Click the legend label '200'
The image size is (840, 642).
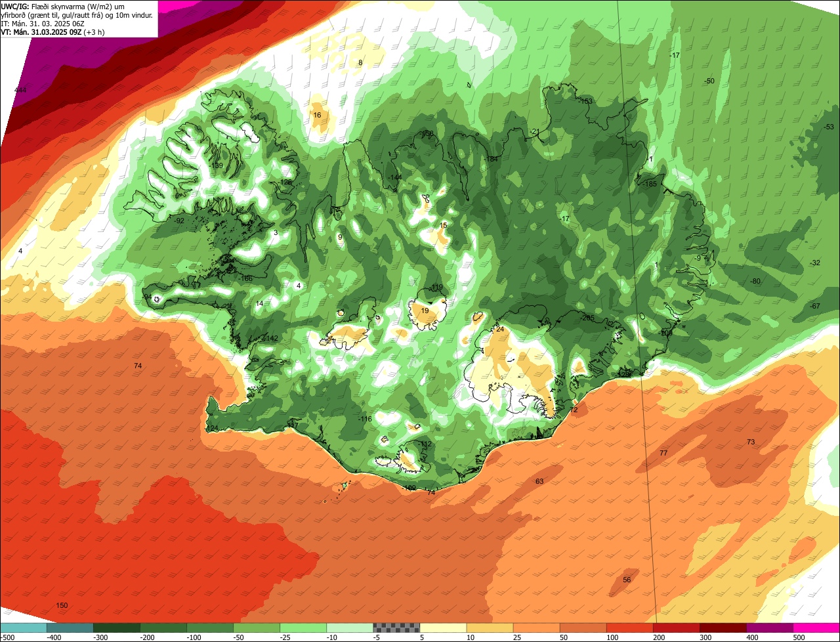click(x=659, y=637)
